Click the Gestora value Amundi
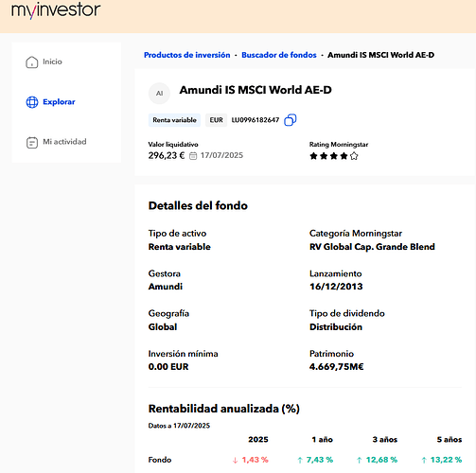 coord(166,287)
